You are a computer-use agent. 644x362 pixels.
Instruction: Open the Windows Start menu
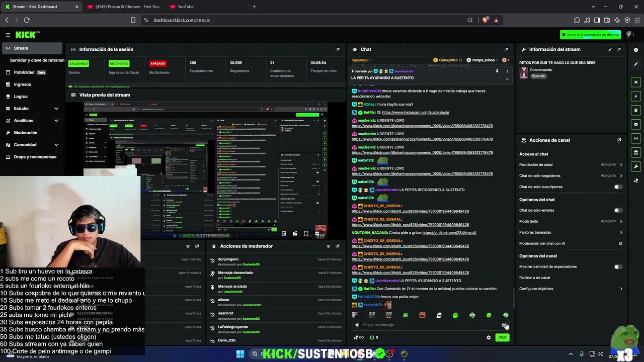tap(240, 354)
